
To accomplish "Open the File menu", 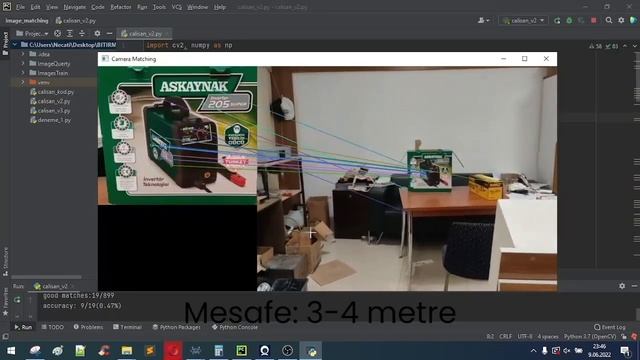I will pos(20,7).
